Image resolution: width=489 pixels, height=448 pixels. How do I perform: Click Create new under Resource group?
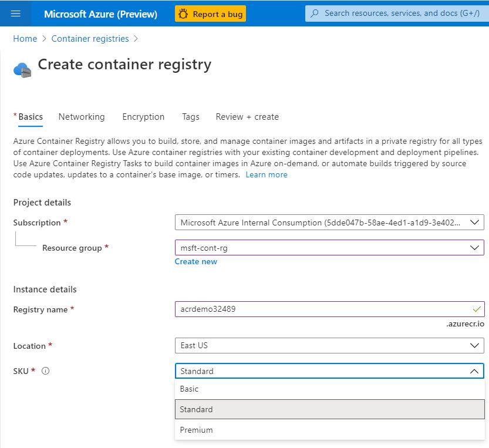[196, 261]
